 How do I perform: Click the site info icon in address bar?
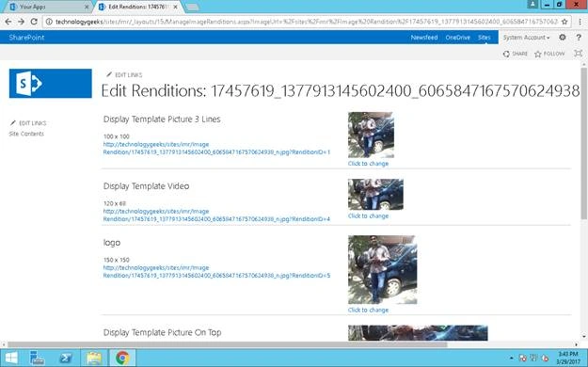pyautogui.click(x=49, y=22)
